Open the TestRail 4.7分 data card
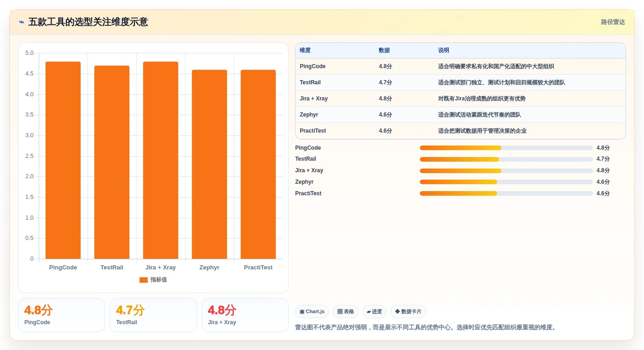Image resolution: width=644 pixels, height=350 pixels. point(153,315)
